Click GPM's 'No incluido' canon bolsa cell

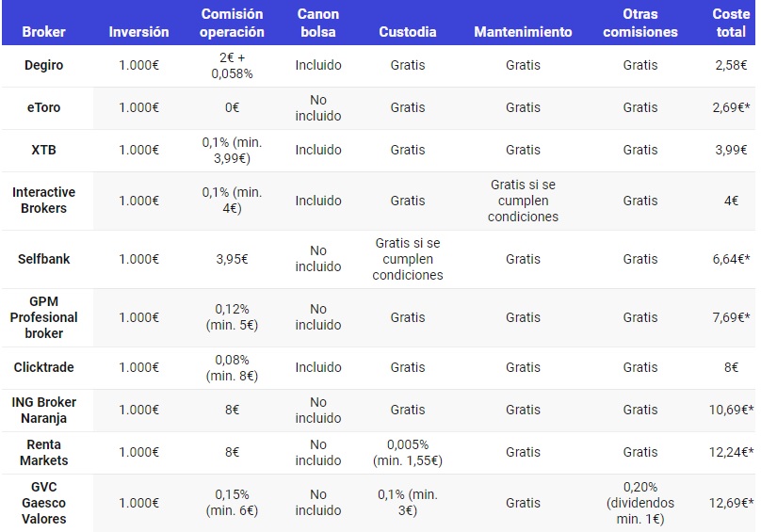[x=318, y=317]
